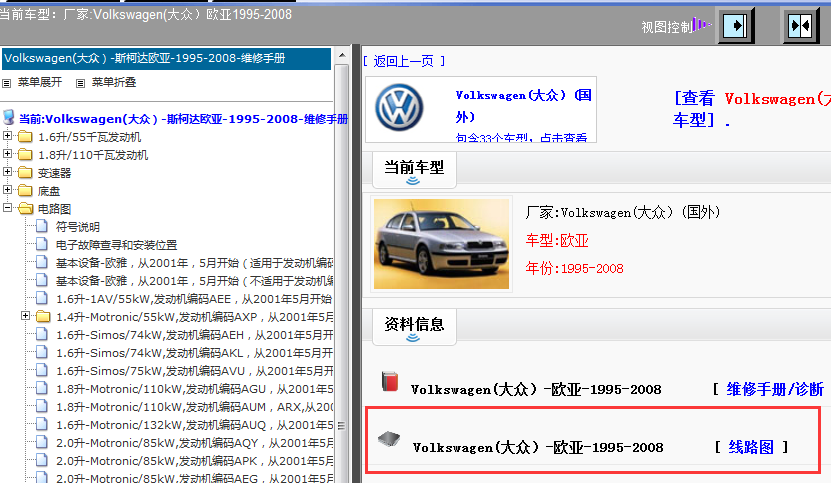Click document icon of 1.6升-1AV/55kW AEE
This screenshot has height=483, width=831.
click(42, 298)
